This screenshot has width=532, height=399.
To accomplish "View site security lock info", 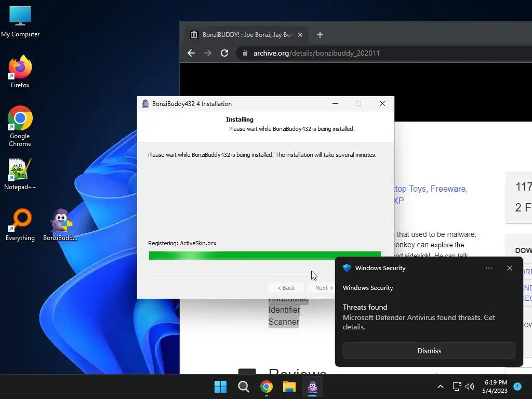I will tap(245, 53).
